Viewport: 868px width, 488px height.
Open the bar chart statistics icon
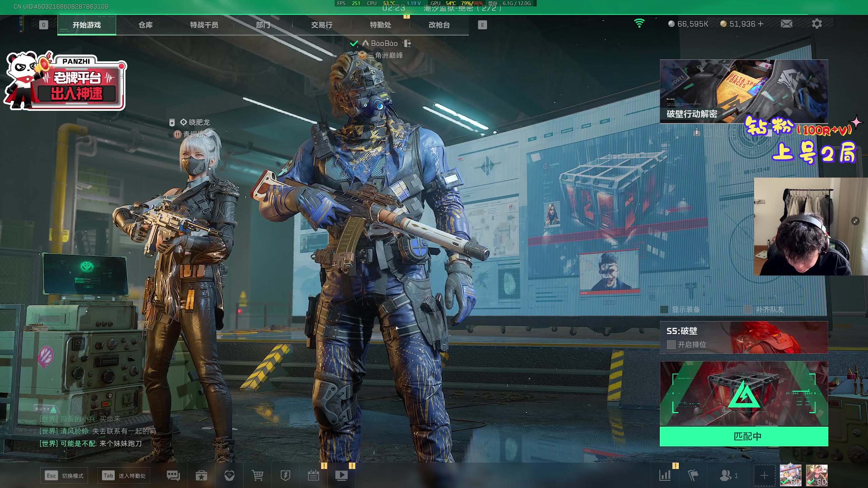[665, 476]
